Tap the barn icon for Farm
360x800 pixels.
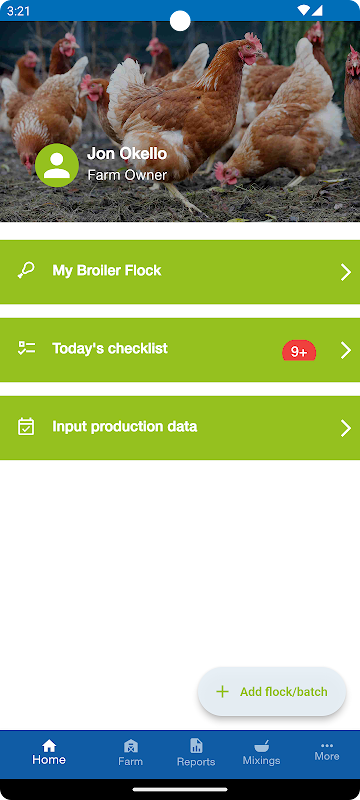coord(131,746)
